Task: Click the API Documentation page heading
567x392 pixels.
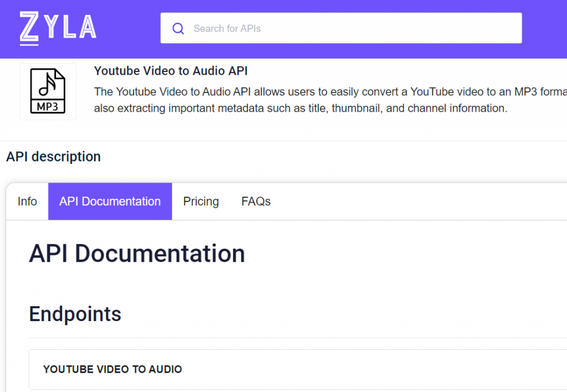Action: pyautogui.click(x=137, y=253)
